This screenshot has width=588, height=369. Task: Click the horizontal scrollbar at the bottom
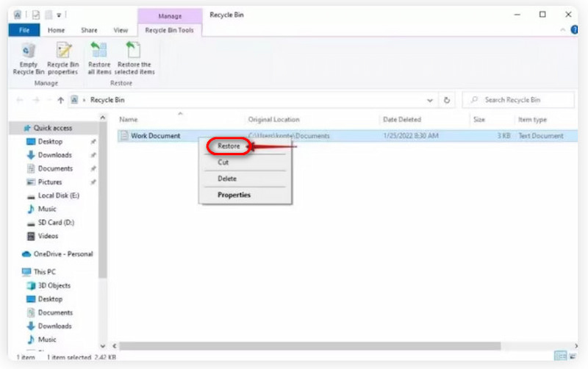click(309, 345)
